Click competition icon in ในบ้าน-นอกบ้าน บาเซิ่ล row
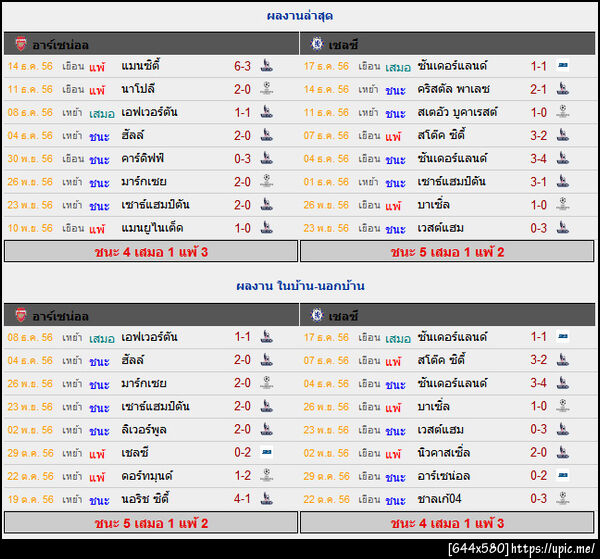This screenshot has width=600, height=559. (x=562, y=406)
